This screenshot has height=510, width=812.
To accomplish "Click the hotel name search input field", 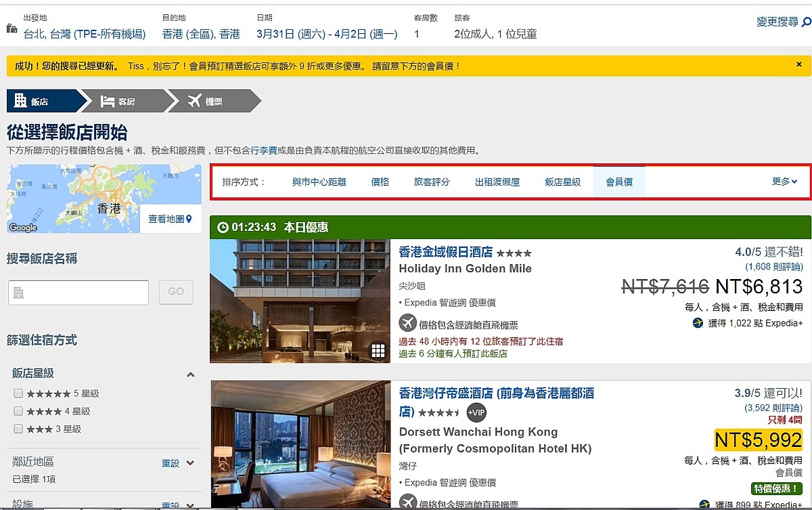I will click(x=78, y=293).
